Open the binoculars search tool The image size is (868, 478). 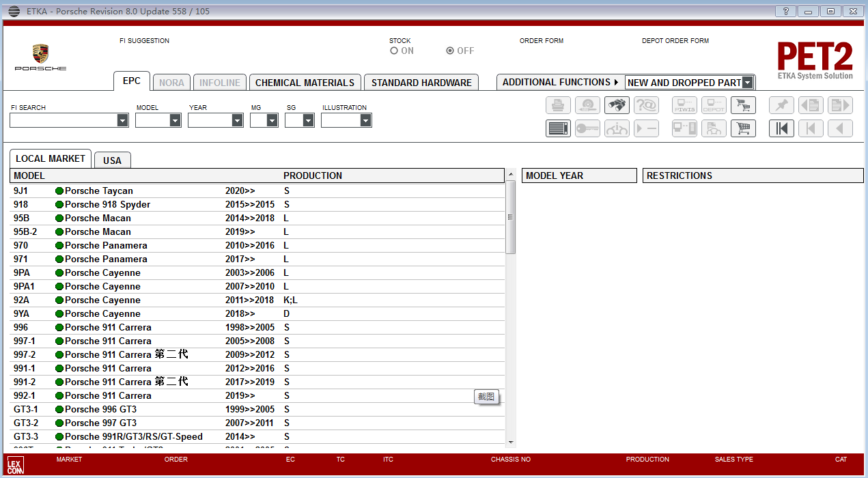tap(617, 105)
